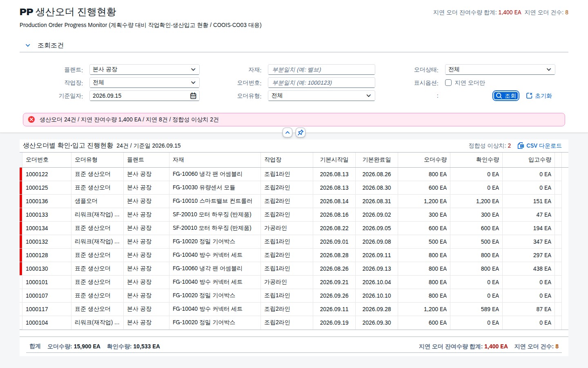Collapse the 조회조건 filter section chevron
Viewport: 588px width, 368px height.
(x=28, y=45)
